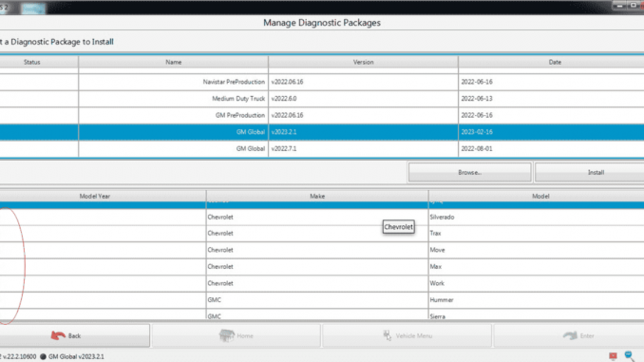Screen dimensions: 644x362
Task: Click the red status icon in status bar
Action: point(613,356)
